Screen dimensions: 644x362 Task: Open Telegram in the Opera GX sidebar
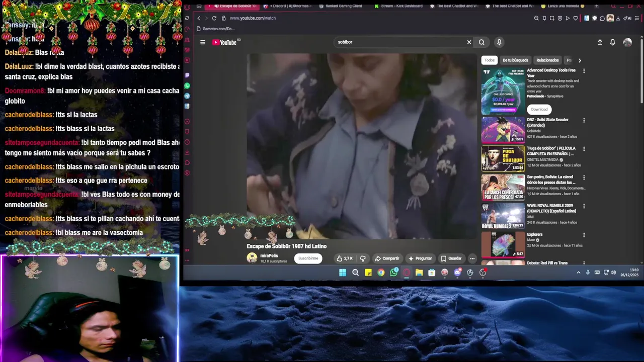pos(187,96)
